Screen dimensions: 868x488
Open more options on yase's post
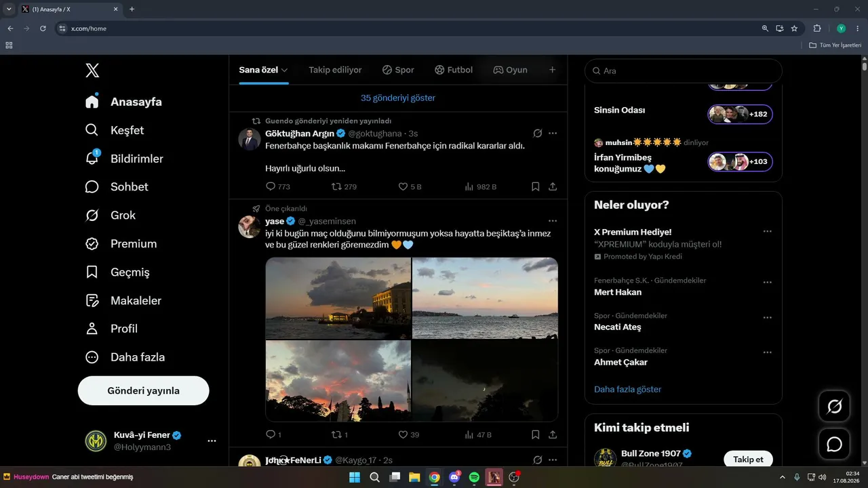click(553, 221)
